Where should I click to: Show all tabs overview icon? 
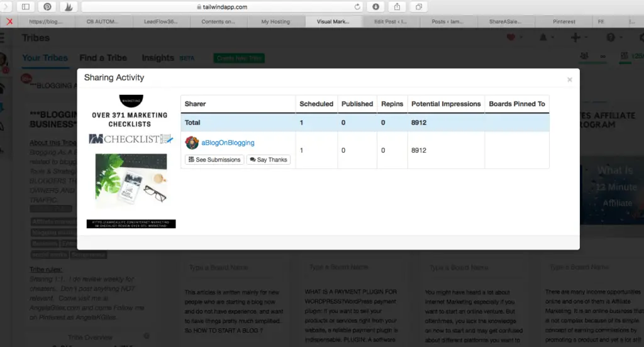[x=418, y=6]
